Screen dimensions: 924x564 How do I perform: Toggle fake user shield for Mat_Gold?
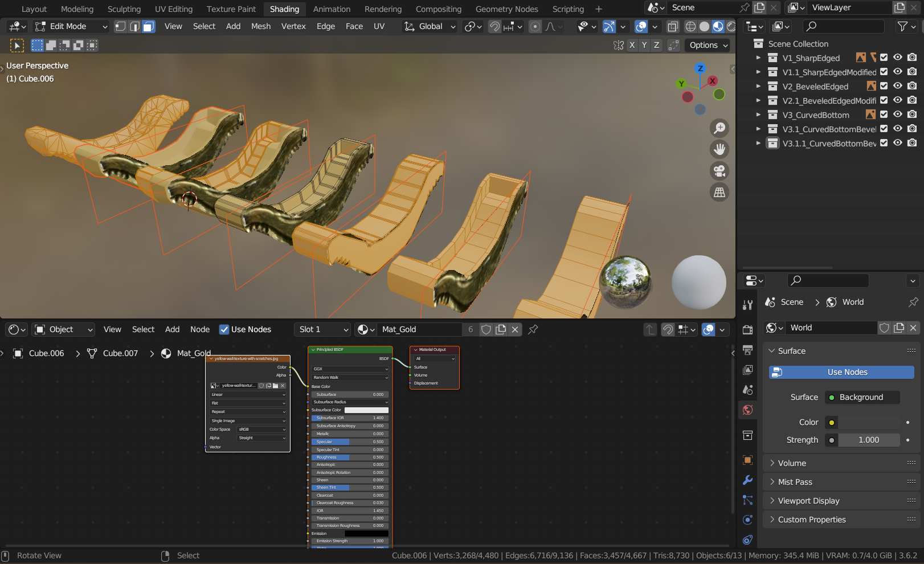tap(486, 329)
